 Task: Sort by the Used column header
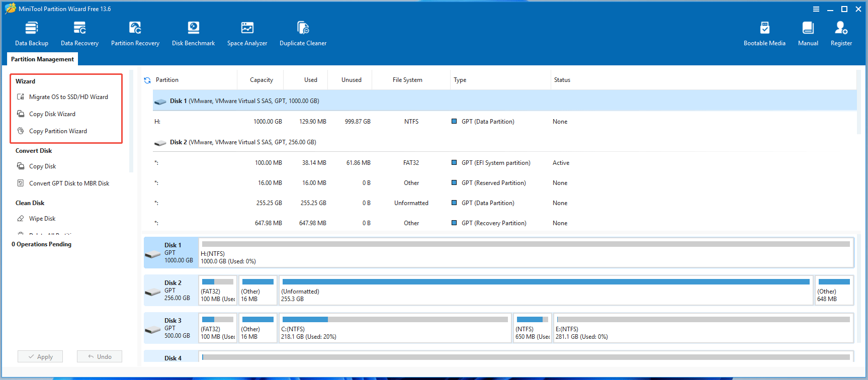311,80
